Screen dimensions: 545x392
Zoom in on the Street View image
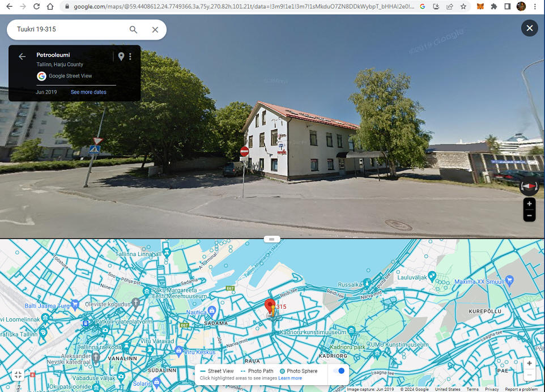pyautogui.click(x=529, y=203)
